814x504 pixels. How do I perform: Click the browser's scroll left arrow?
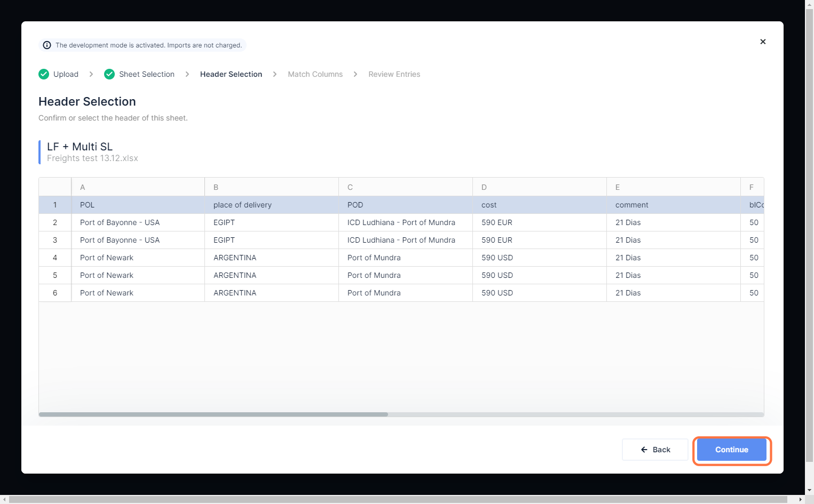coord(4,499)
